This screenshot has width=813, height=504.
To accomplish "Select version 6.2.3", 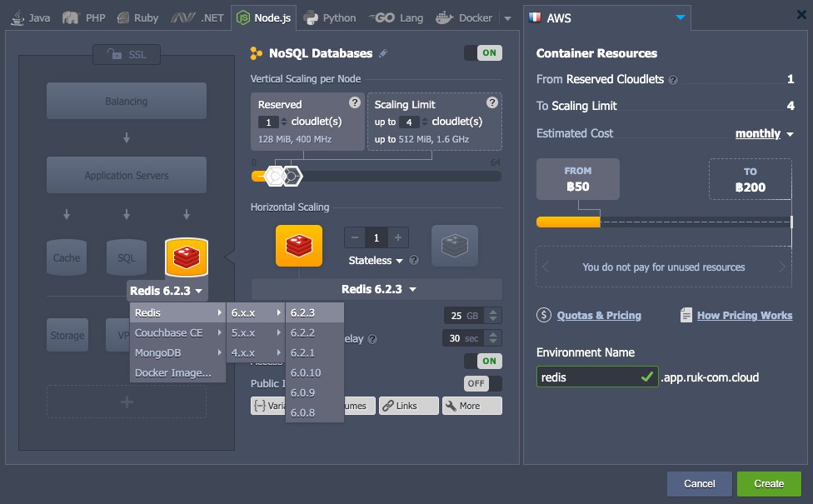I will [315, 312].
